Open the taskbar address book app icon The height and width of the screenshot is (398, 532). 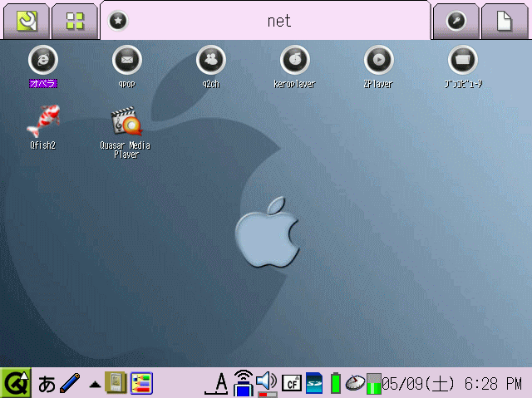116,383
